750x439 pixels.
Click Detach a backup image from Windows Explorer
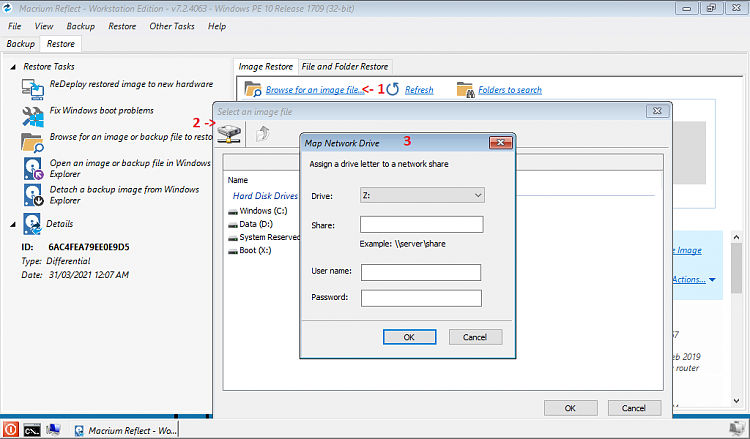pyautogui.click(x=124, y=195)
